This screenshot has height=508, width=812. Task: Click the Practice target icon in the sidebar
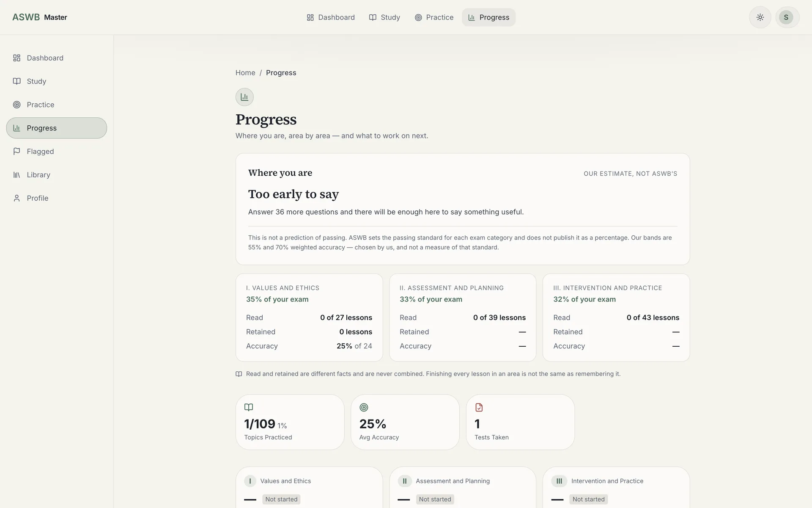click(17, 105)
